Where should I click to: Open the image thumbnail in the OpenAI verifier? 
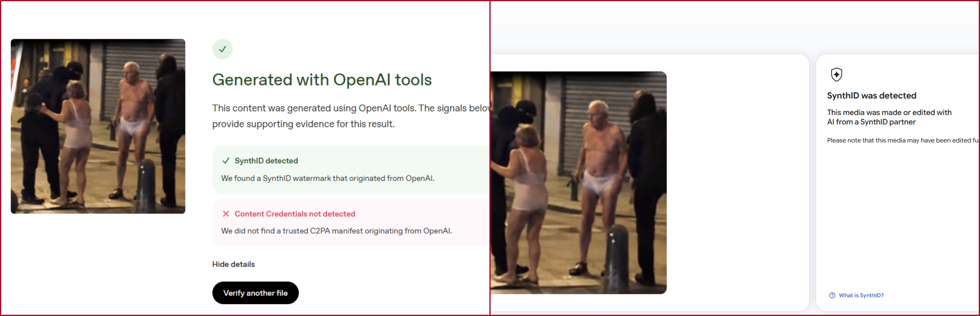pyautogui.click(x=98, y=126)
